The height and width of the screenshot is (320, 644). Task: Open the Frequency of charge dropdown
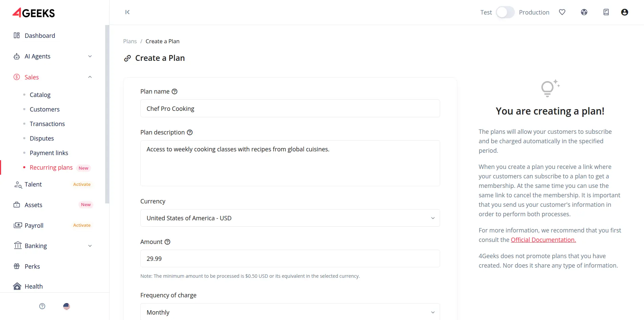[290, 312]
